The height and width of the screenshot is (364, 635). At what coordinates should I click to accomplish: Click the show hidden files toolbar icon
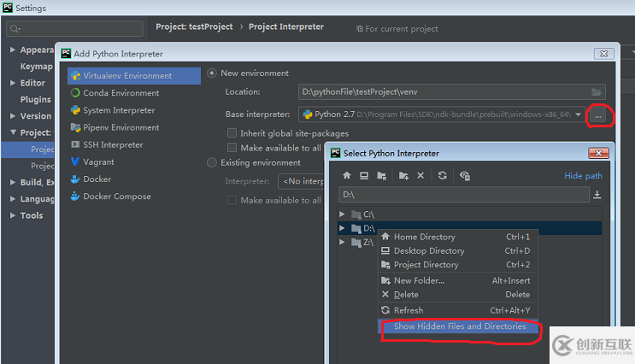465,176
